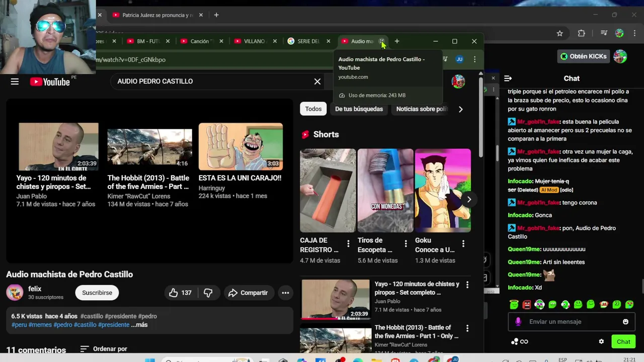Open the felix channel avatar

click(x=15, y=292)
